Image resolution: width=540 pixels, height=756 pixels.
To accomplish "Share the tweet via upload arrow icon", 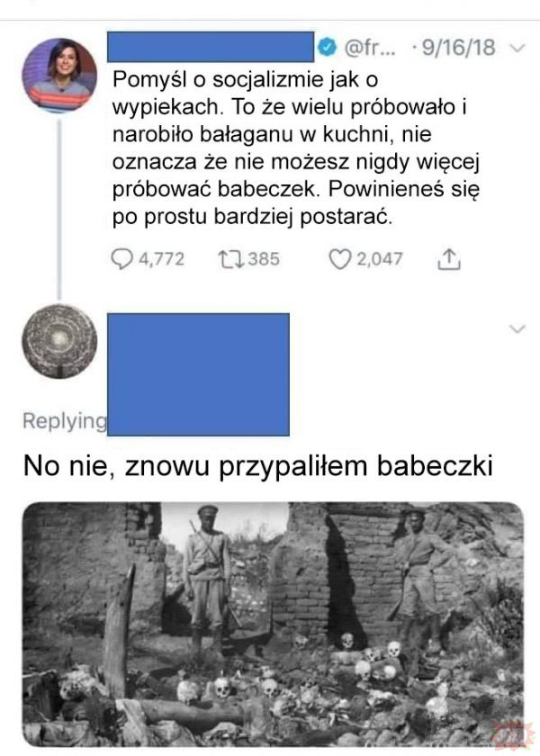I will pos(448,259).
